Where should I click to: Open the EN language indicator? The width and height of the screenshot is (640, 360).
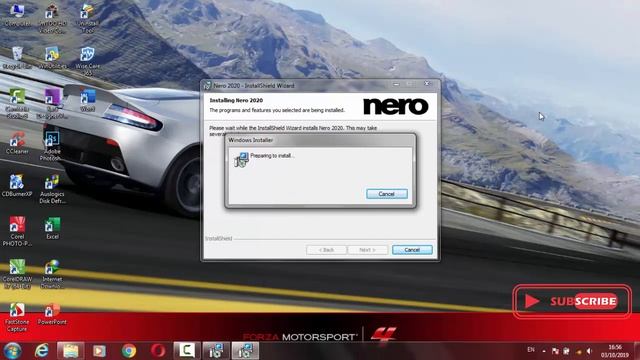tap(531, 350)
